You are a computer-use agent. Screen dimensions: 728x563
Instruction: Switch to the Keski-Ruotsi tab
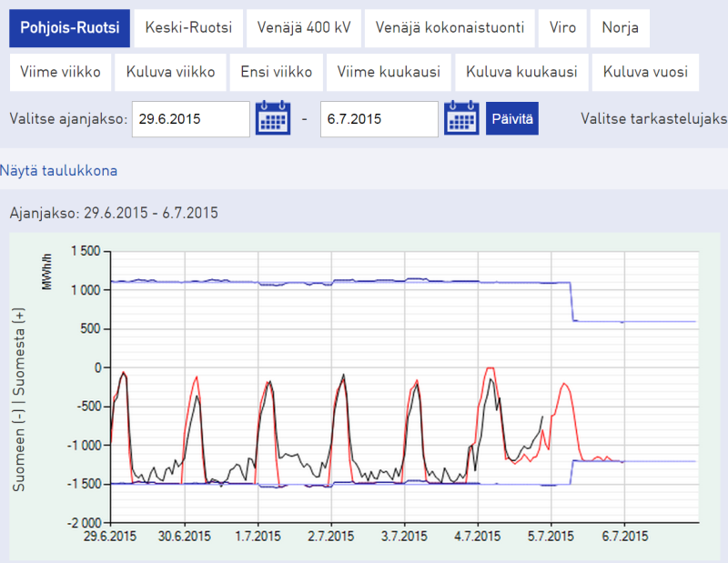(188, 28)
